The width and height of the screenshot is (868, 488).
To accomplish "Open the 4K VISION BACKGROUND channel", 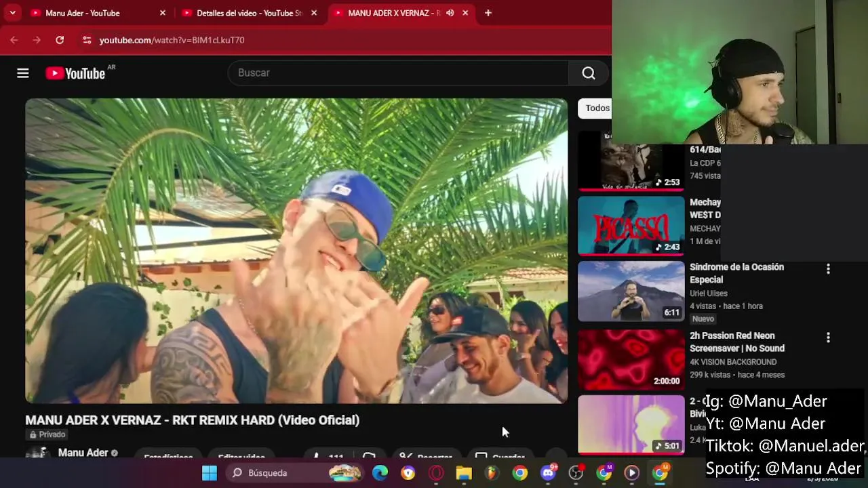I will (733, 362).
